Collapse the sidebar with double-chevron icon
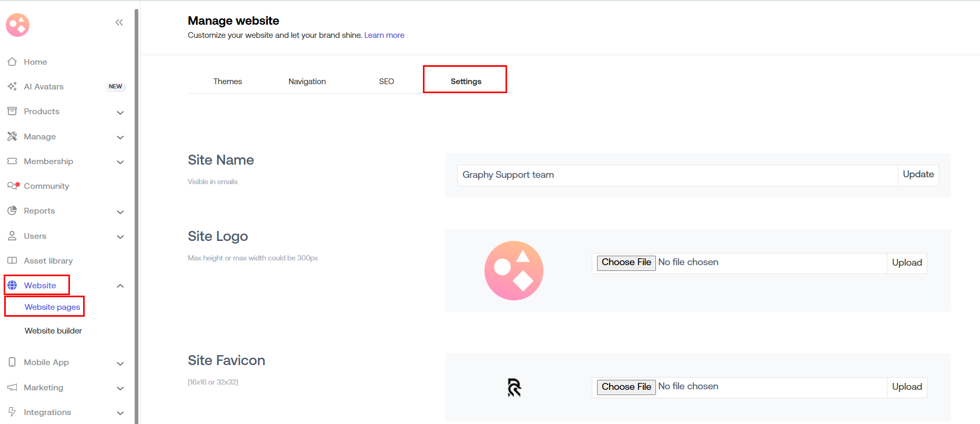Image resolution: width=980 pixels, height=424 pixels. [x=119, y=22]
